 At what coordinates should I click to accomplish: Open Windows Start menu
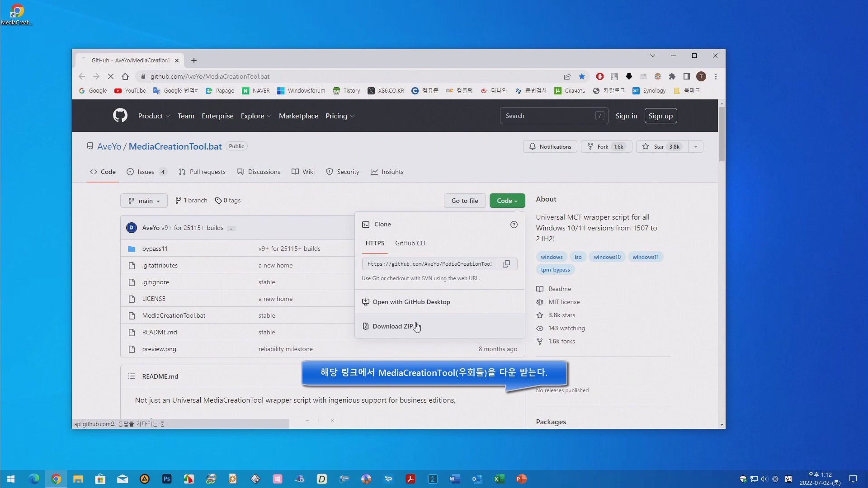pos(11,479)
